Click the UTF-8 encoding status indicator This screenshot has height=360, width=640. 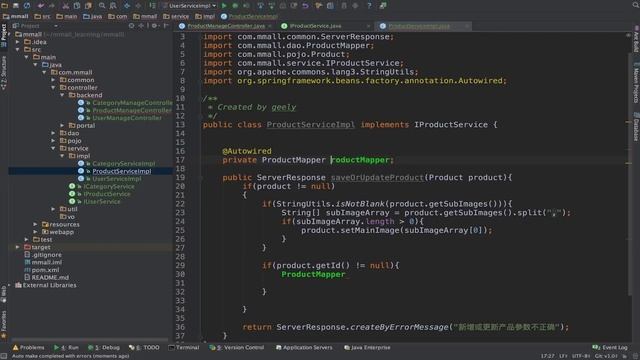[580, 356]
